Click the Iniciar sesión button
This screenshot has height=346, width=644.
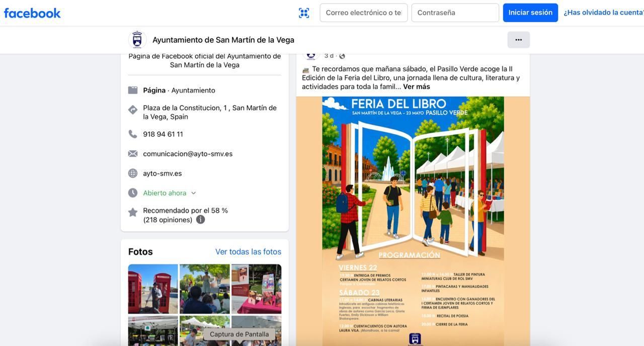530,13
